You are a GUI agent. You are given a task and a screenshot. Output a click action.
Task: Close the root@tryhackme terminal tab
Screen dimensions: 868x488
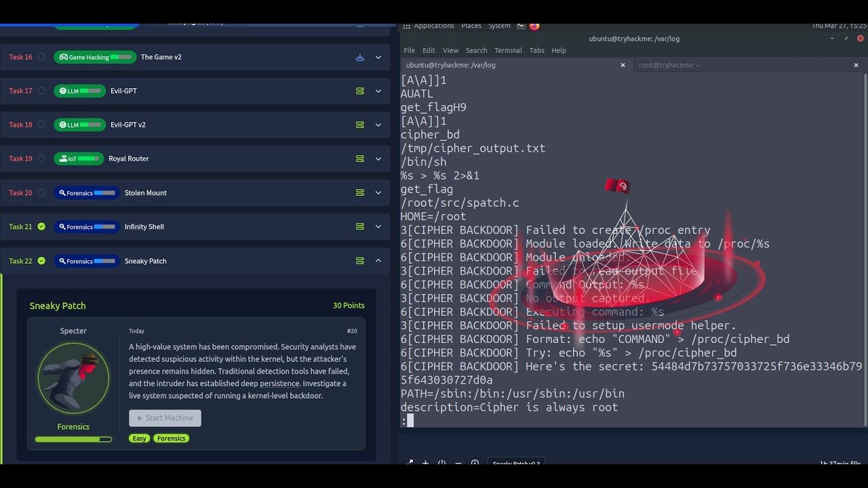[x=856, y=65]
